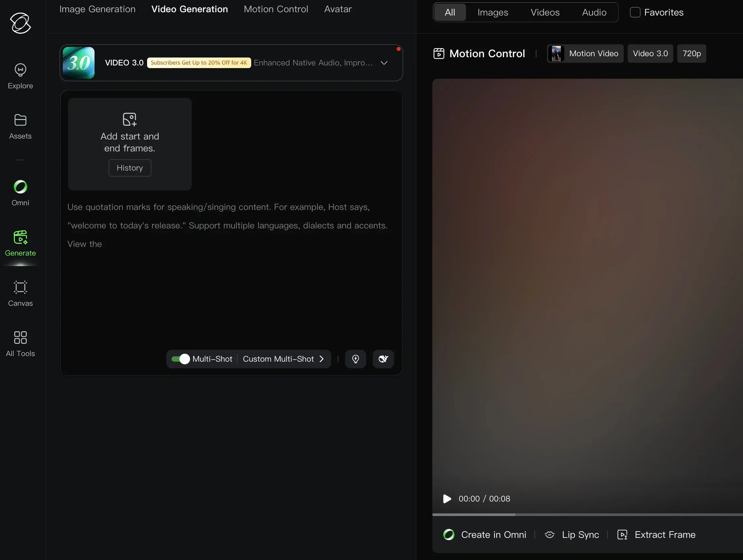
Task: Click the 720p resolution tag
Action: (x=691, y=54)
